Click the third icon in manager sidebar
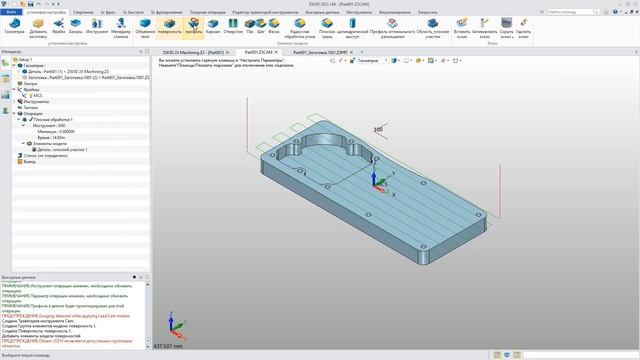 click(x=5, y=95)
